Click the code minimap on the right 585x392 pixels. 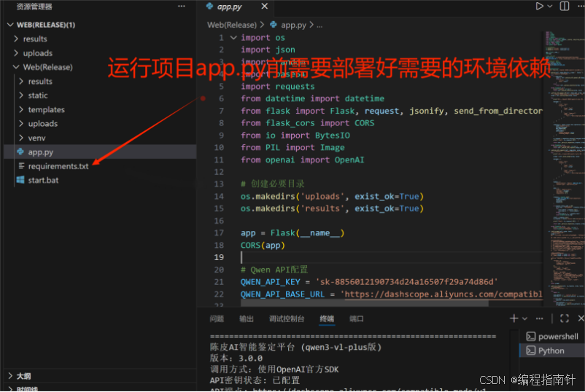click(x=564, y=168)
